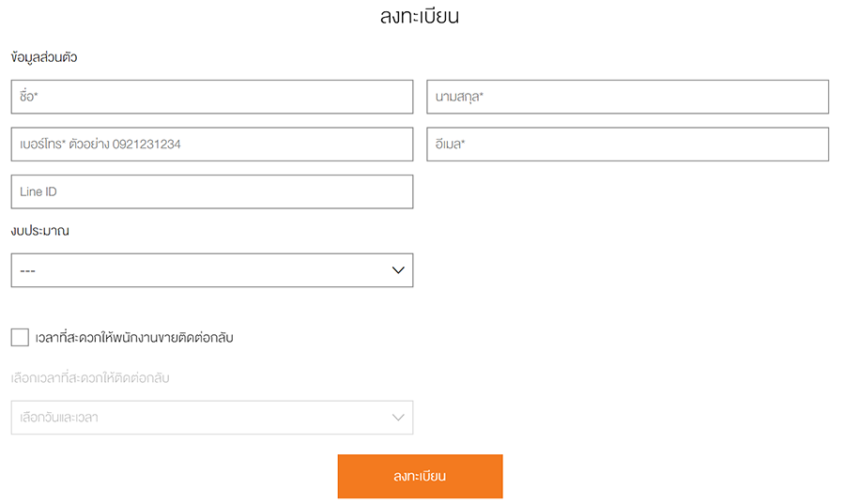Click the ข้อมูลส่วนตัว section label
The width and height of the screenshot is (845, 504).
44,57
